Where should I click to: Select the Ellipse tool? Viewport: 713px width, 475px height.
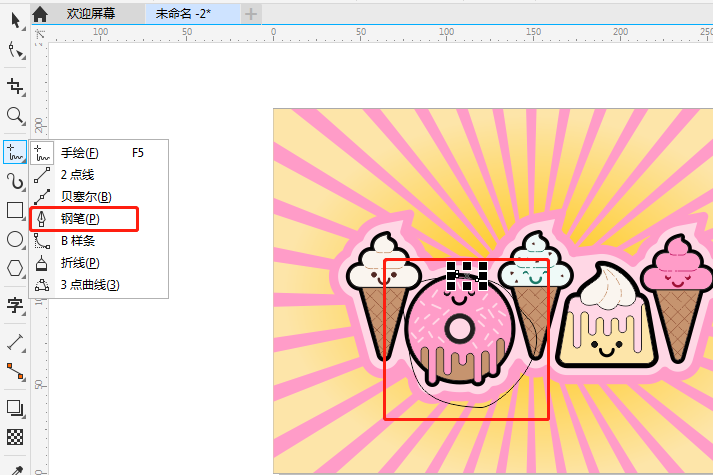tap(15, 239)
